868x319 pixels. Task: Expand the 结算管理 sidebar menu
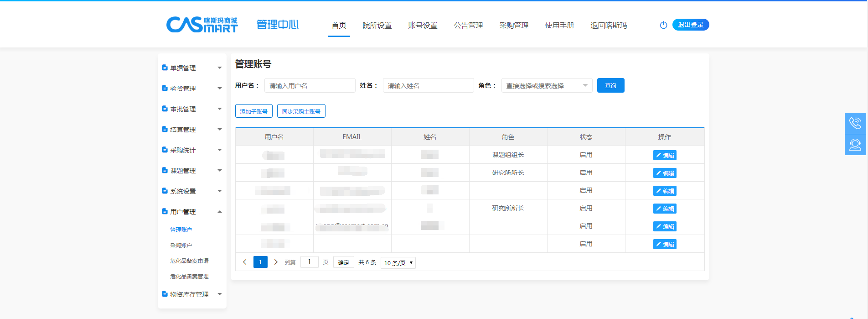click(192, 129)
